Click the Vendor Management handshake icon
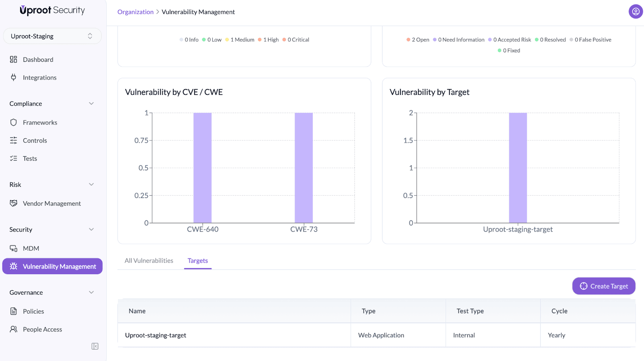Image resolution: width=644 pixels, height=361 pixels. [x=13, y=203]
